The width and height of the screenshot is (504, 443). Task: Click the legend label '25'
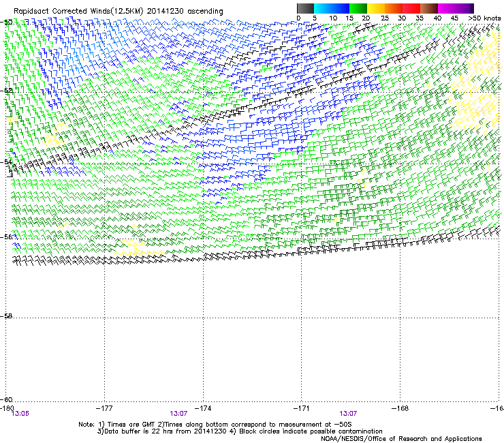[x=385, y=18]
